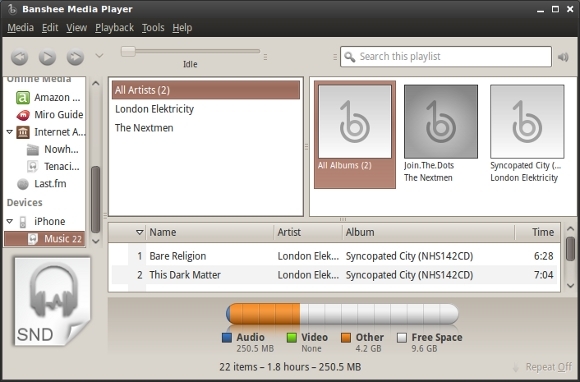Select Music 22 under iPhone
The image size is (580, 382).
[44, 239]
